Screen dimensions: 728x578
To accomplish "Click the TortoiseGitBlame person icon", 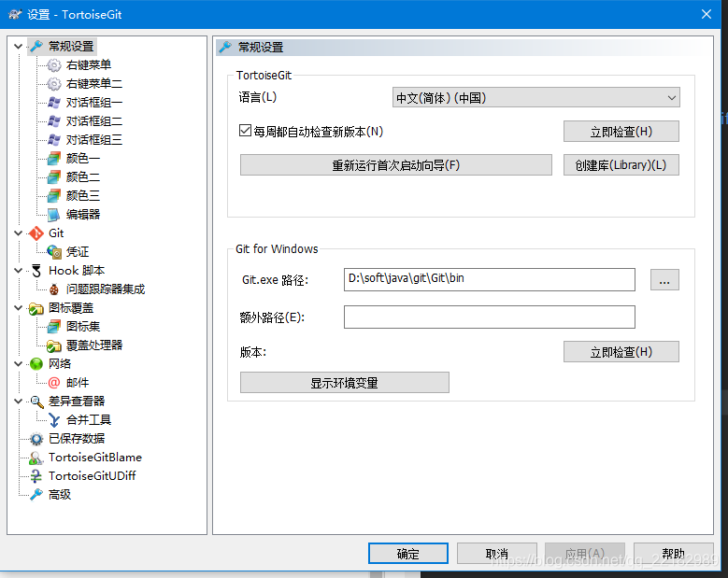I will coord(36,458).
